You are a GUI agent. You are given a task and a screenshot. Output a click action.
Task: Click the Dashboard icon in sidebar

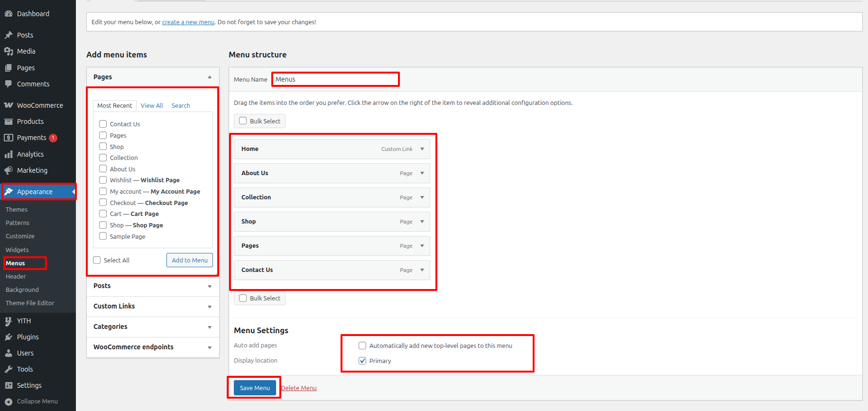9,14
